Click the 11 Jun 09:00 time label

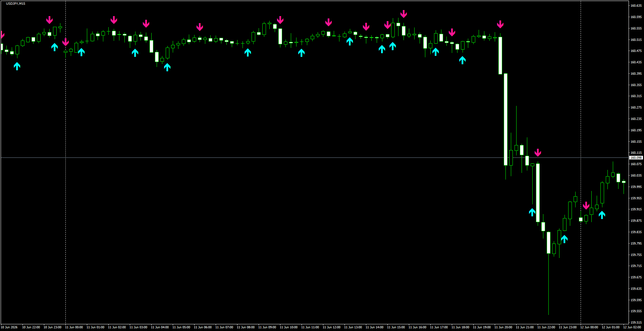[267, 327]
